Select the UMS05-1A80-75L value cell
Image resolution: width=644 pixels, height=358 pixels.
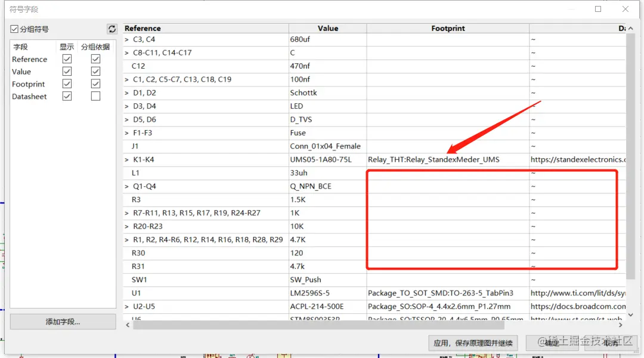pos(328,159)
